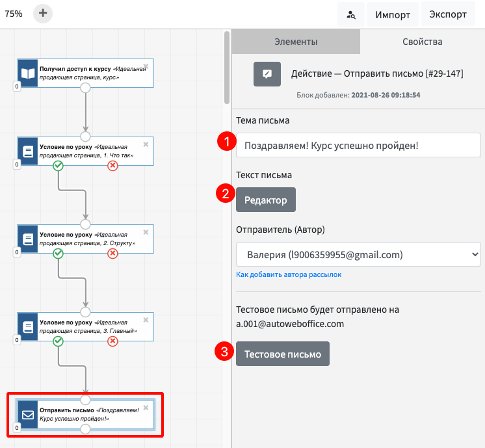
Task: Remove the send letter block with X
Action: coord(146,408)
